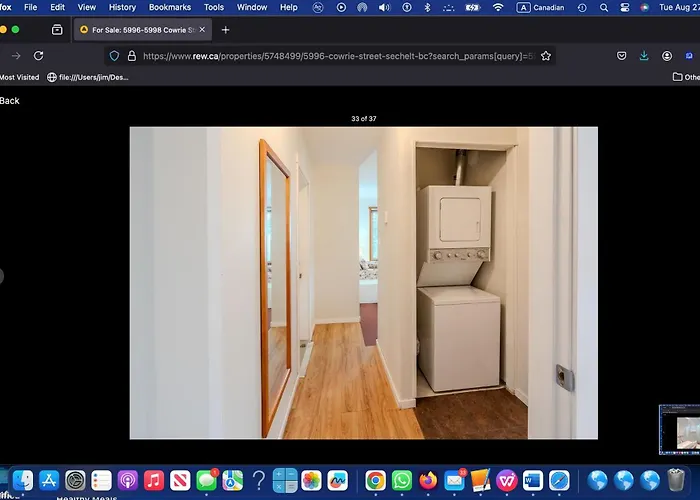The width and height of the screenshot is (700, 500).
Task: Open the file:///Users/jim bookmark
Action: [x=88, y=77]
